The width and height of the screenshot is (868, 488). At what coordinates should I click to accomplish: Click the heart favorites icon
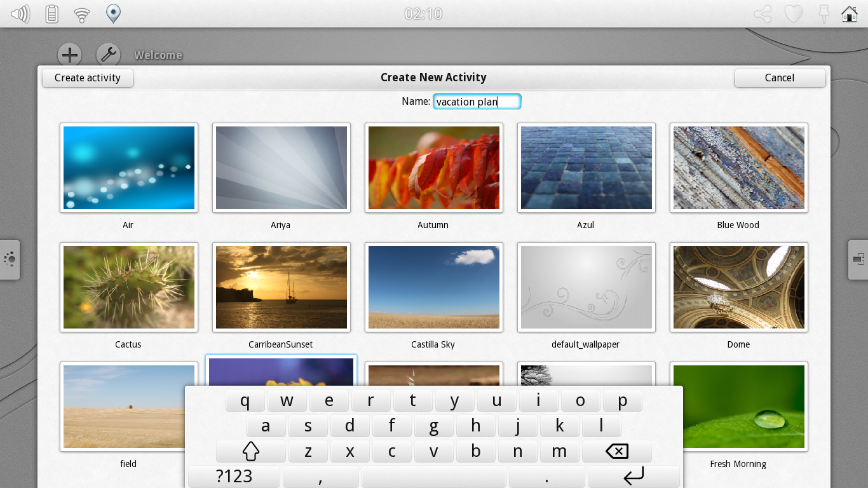pos(793,14)
